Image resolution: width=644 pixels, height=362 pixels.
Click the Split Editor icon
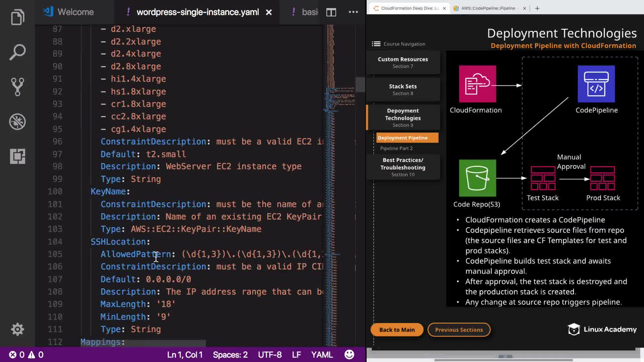(331, 12)
